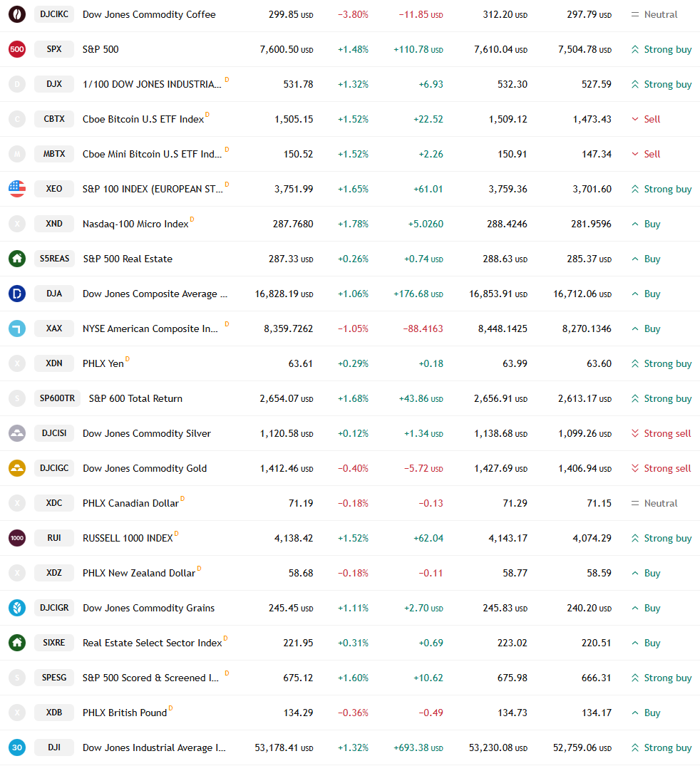The height and width of the screenshot is (766, 700).
Task: Select the RUI ticker badge
Action: click(x=54, y=538)
